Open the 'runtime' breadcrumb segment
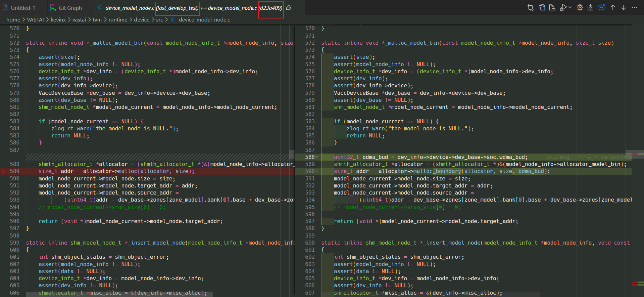This screenshot has height=297, width=644. [x=118, y=20]
